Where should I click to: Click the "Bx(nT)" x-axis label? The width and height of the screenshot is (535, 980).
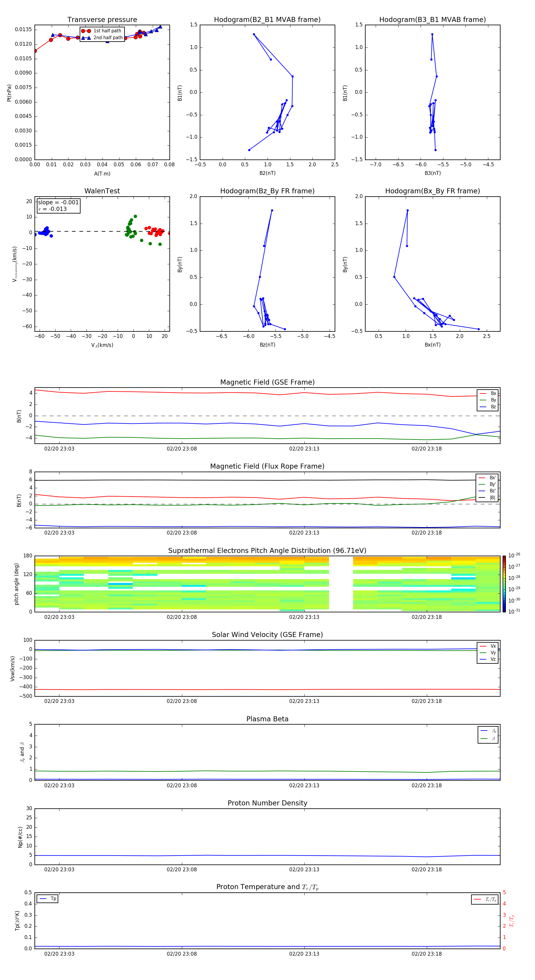click(432, 345)
